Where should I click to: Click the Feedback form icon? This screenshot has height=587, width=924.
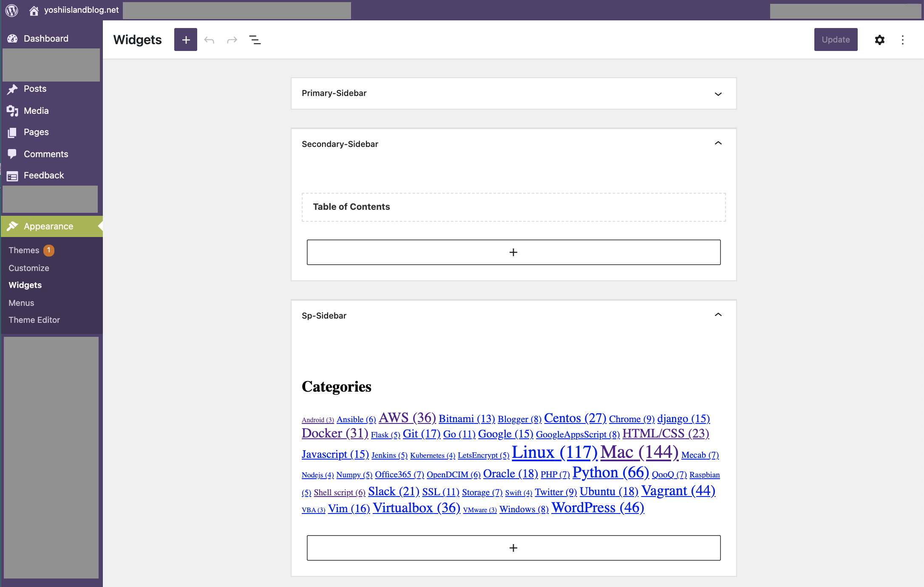(x=12, y=176)
